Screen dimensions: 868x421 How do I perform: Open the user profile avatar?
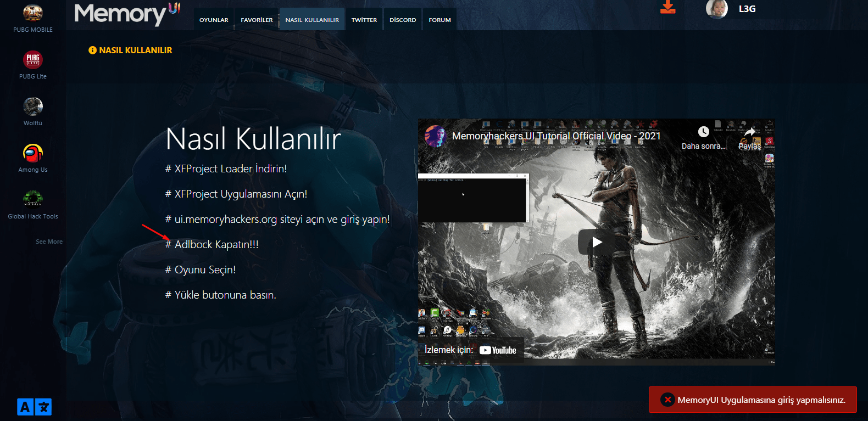click(717, 9)
